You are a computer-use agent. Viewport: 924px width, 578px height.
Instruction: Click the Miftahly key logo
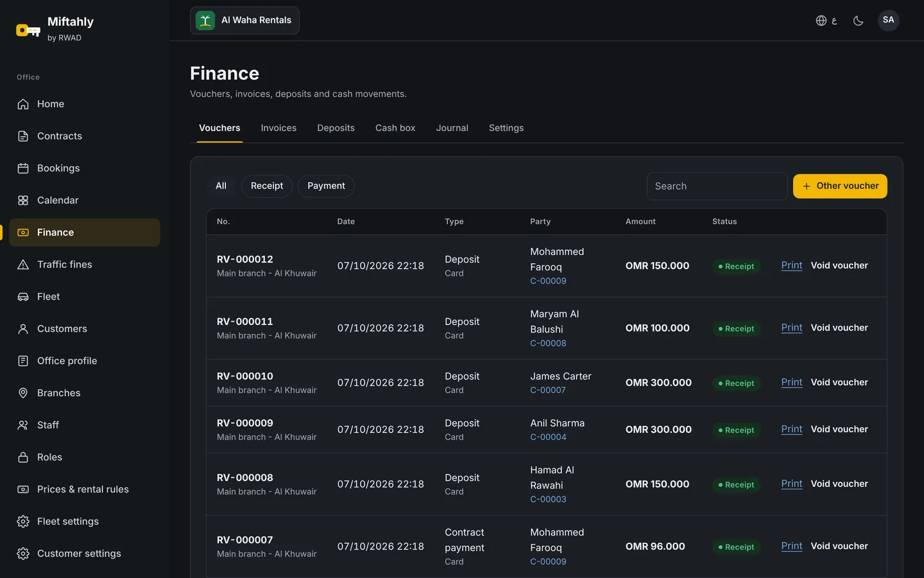pyautogui.click(x=28, y=30)
